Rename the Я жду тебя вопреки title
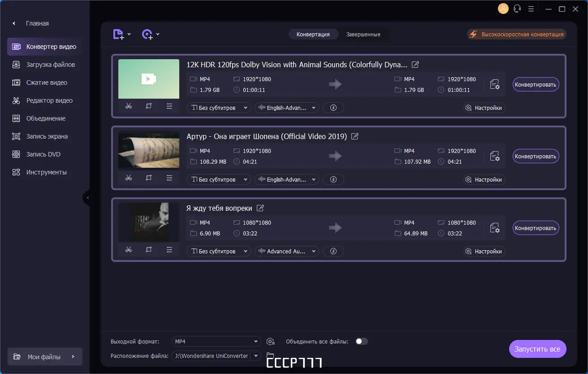Image resolution: width=588 pixels, height=374 pixels. click(260, 208)
